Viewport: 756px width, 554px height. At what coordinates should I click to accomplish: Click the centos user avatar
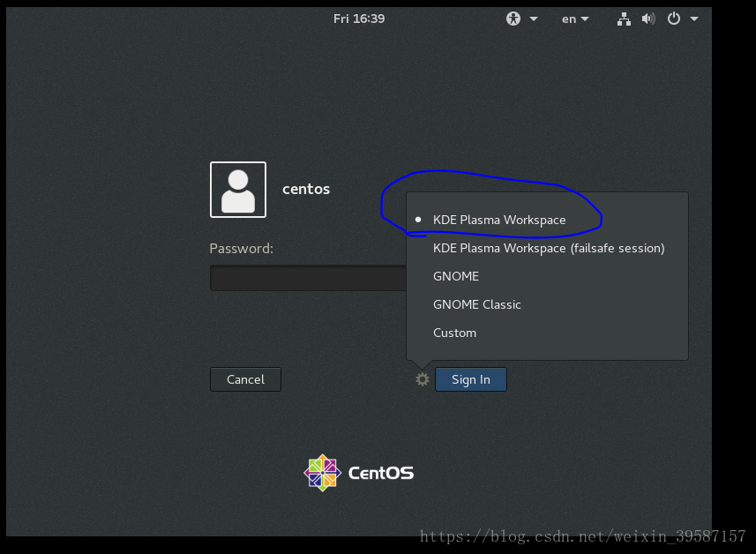[237, 190]
